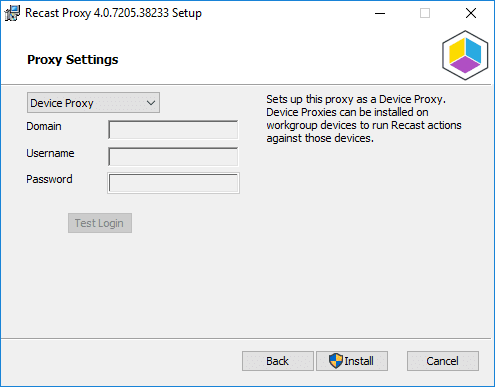The height and width of the screenshot is (387, 495).
Task: Click the window title Recast Proxy Setup
Action: pos(113,13)
